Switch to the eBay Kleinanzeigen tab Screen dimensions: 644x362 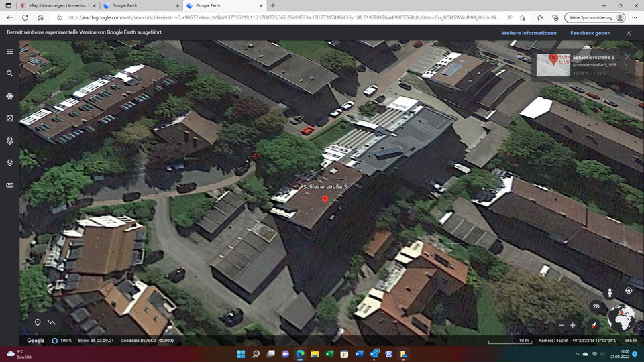[x=58, y=5]
